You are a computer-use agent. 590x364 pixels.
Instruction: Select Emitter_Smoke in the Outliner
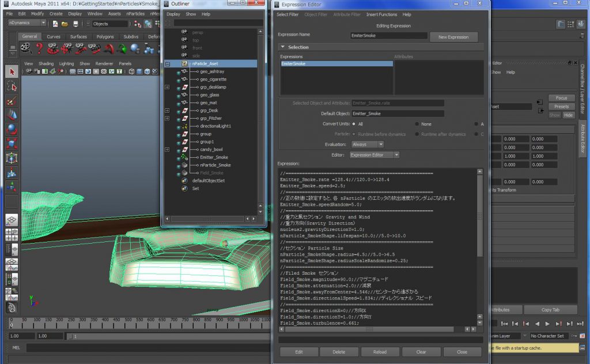pos(214,158)
